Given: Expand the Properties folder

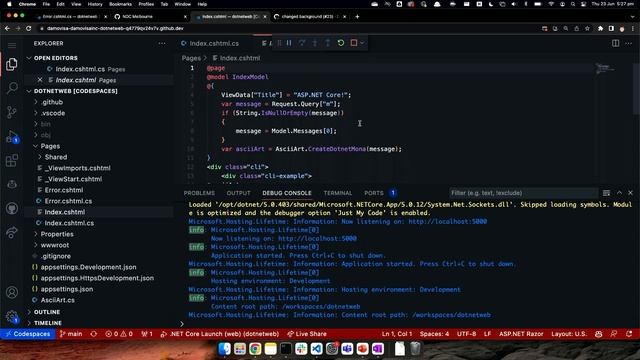Looking at the screenshot, I should pos(57,234).
